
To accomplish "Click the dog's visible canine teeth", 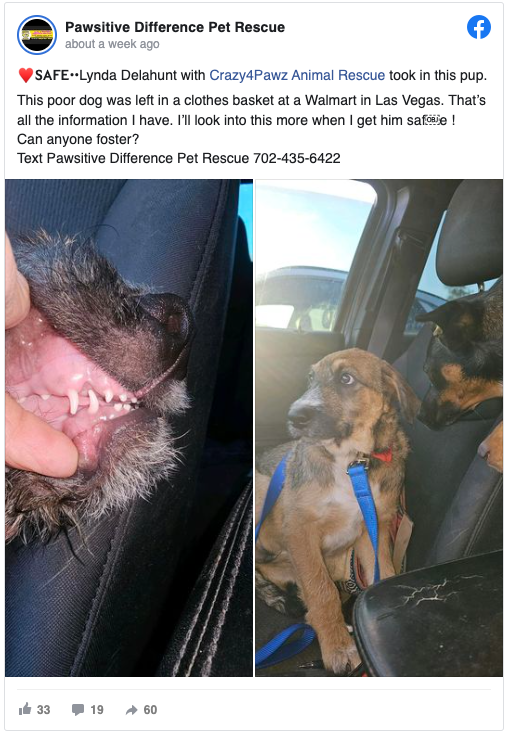I will coord(83,401).
